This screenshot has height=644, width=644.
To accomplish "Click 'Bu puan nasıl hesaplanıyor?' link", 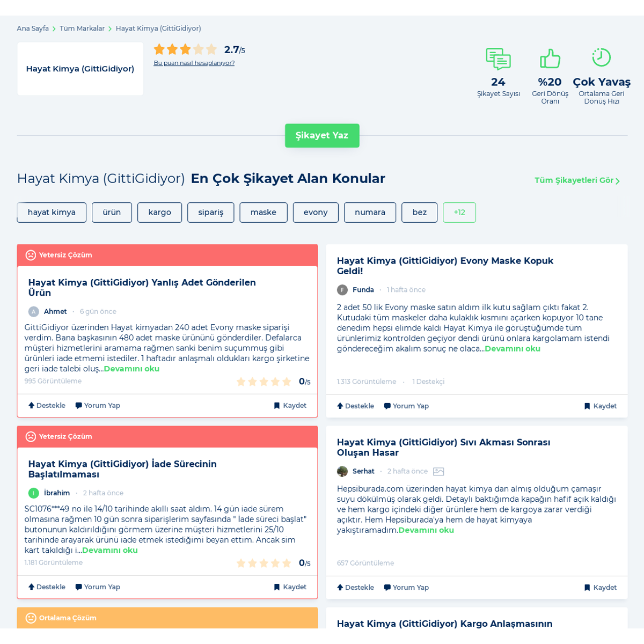I will coord(194,63).
